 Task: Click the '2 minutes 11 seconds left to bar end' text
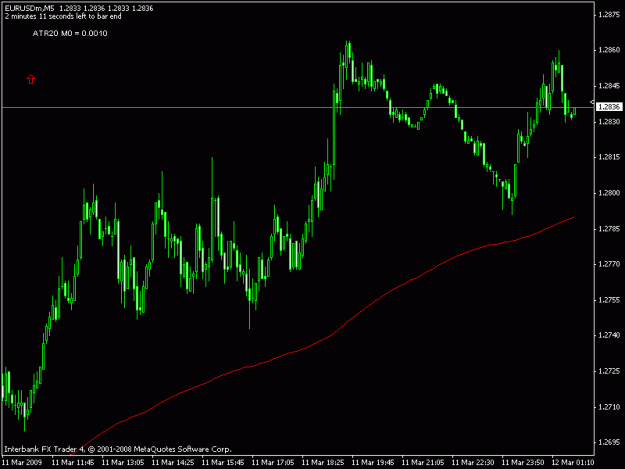click(x=63, y=17)
